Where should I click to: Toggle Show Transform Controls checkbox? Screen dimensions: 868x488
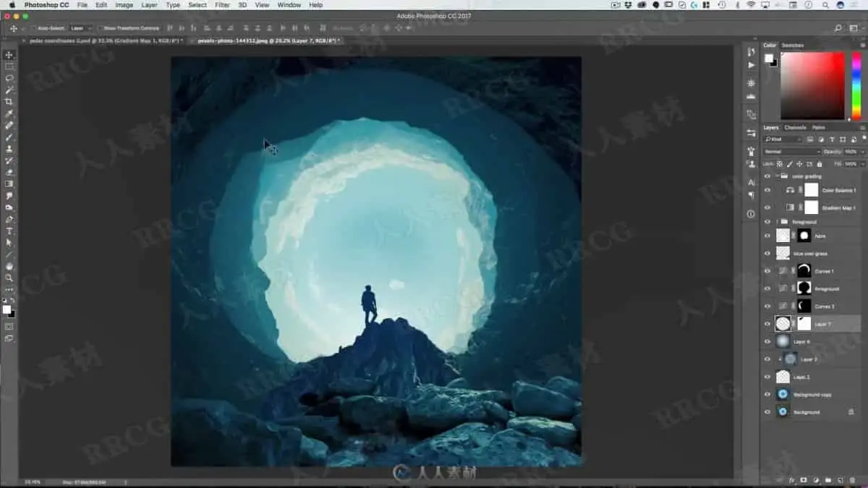pyautogui.click(x=100, y=28)
